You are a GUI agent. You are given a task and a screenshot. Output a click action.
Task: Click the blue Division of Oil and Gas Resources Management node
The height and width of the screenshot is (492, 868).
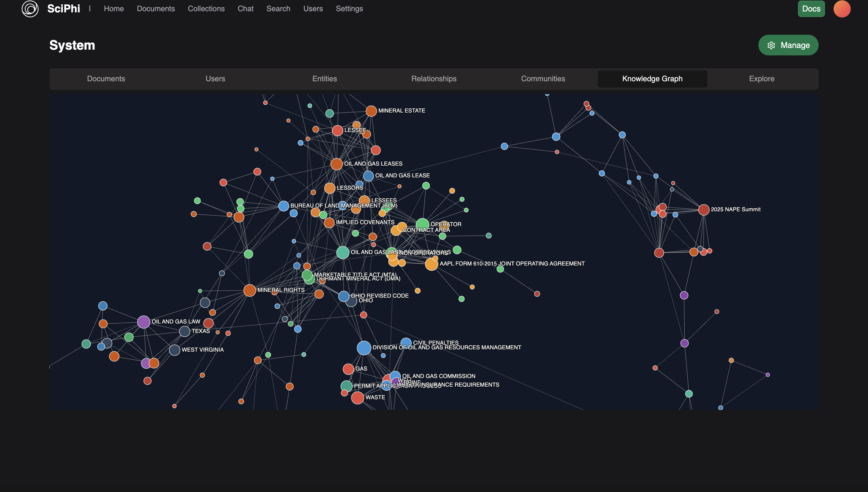coord(364,348)
